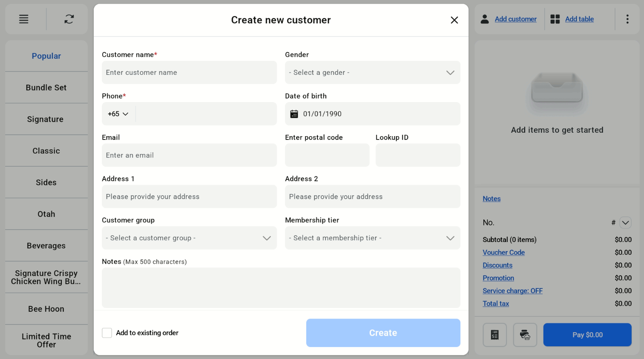
Task: Open the Total tax link
Action: click(x=496, y=303)
